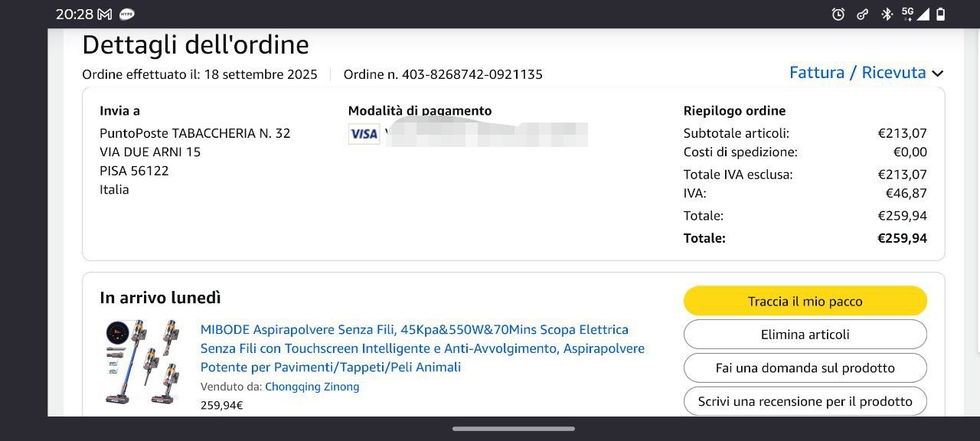Tap the In arrivo lunedì heading
980x441 pixels.
tap(160, 298)
